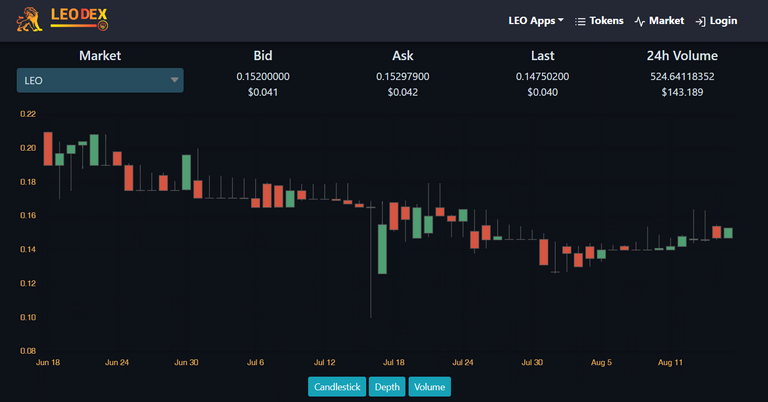768x402 pixels.
Task: Click the Aug 11 date axis label
Action: [670, 362]
